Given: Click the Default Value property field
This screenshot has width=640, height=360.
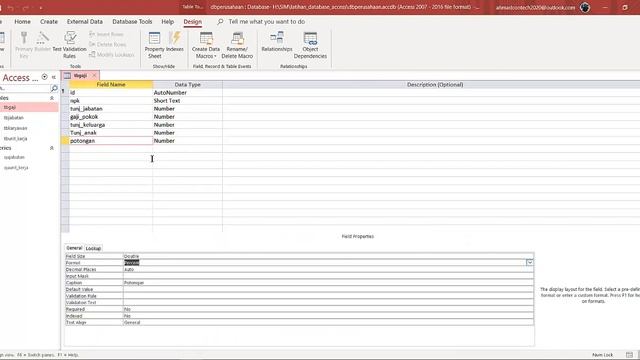Looking at the screenshot, I should click(328, 289).
